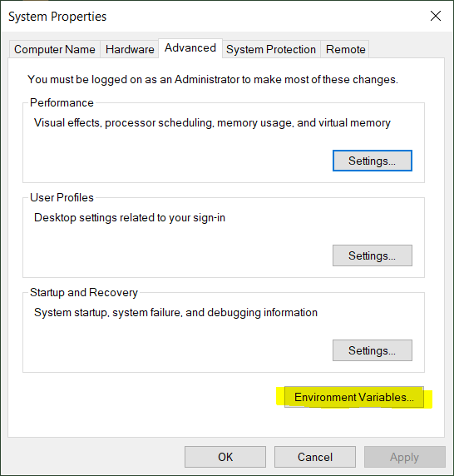The height and width of the screenshot is (476, 454).
Task: Click the System Properties title bar text
Action: (x=57, y=17)
